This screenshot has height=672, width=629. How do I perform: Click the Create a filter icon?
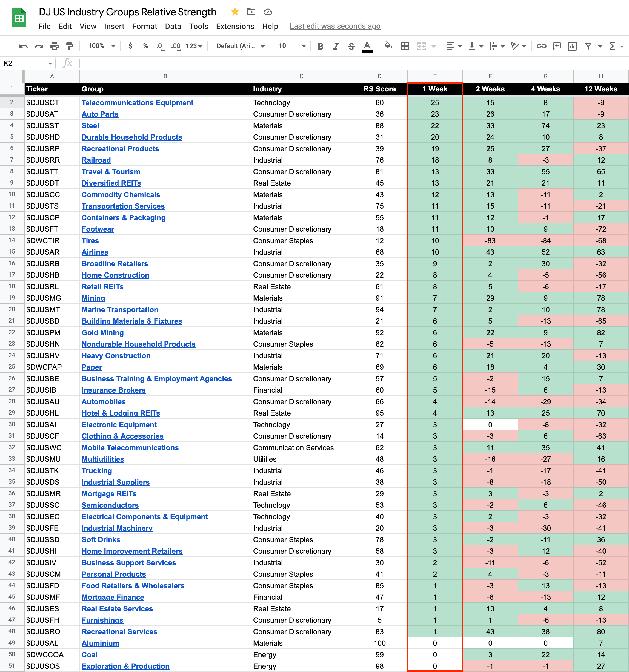pos(588,46)
